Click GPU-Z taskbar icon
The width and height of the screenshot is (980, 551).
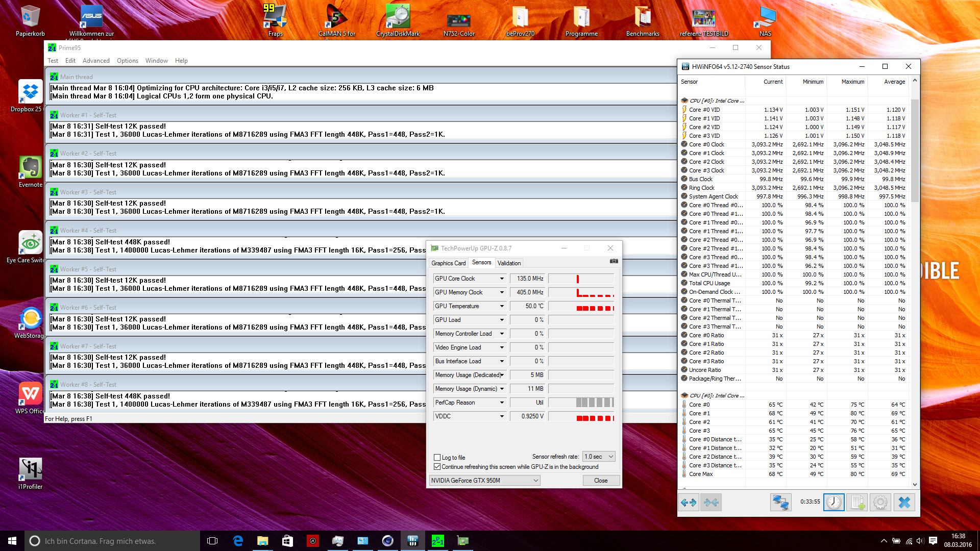pyautogui.click(x=463, y=541)
